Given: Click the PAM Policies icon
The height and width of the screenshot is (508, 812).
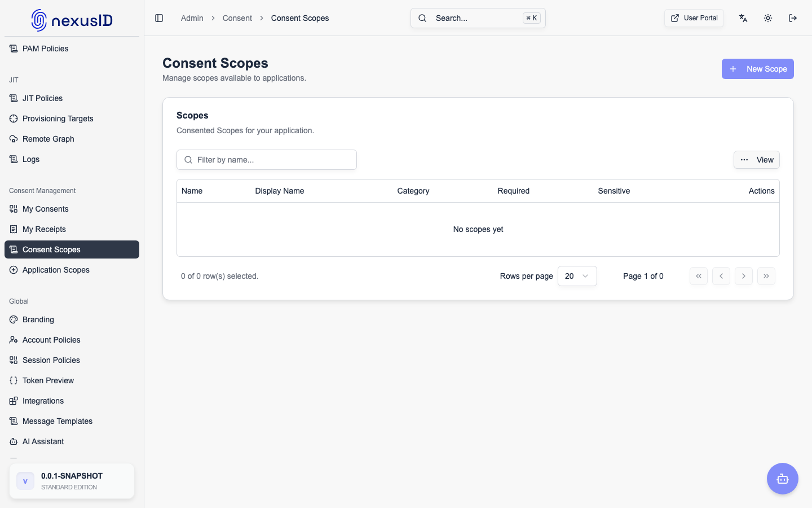Looking at the screenshot, I should [x=14, y=49].
